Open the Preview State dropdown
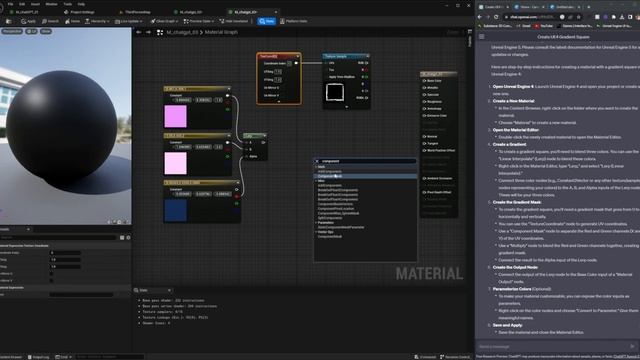 click(x=199, y=21)
